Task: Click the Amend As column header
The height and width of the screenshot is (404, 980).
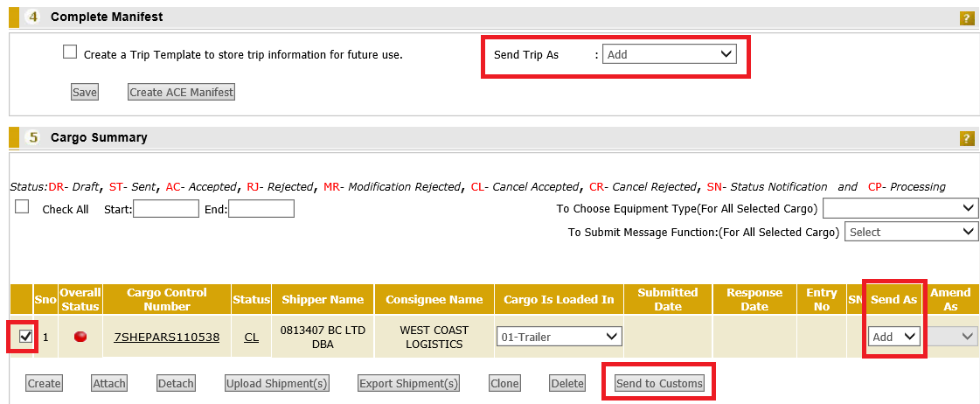Action: coord(950,300)
